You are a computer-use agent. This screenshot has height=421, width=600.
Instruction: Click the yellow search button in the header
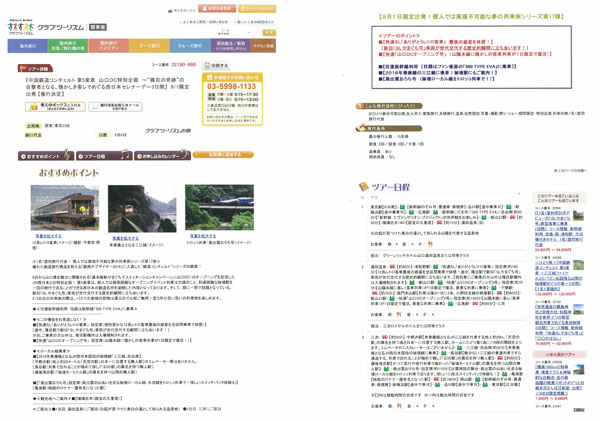pyautogui.click(x=269, y=33)
